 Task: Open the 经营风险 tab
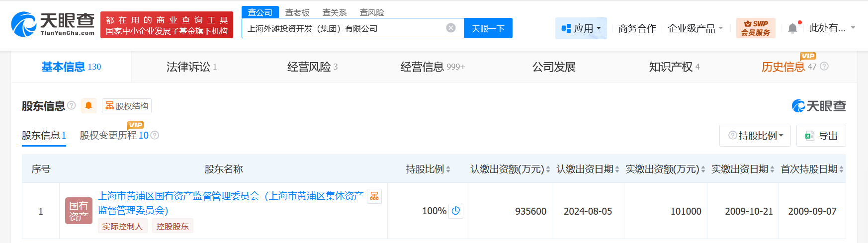pos(312,67)
